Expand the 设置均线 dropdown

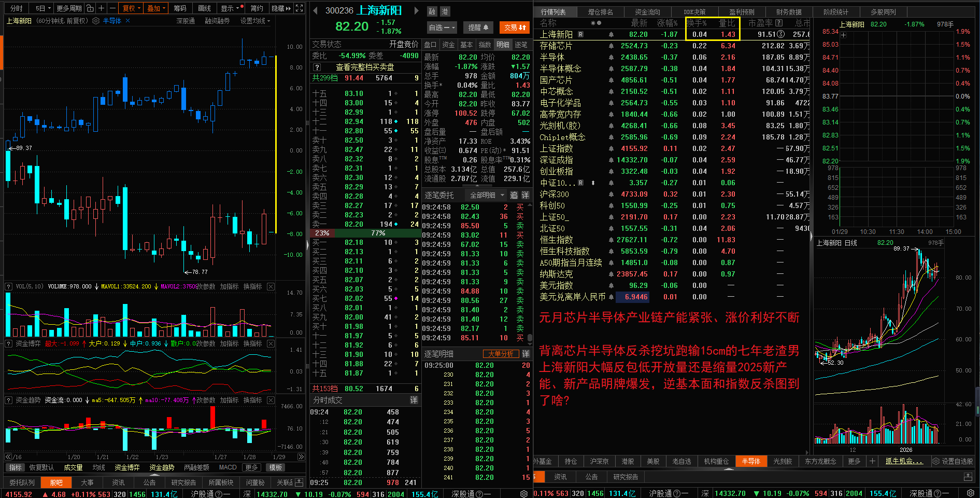coord(255,21)
